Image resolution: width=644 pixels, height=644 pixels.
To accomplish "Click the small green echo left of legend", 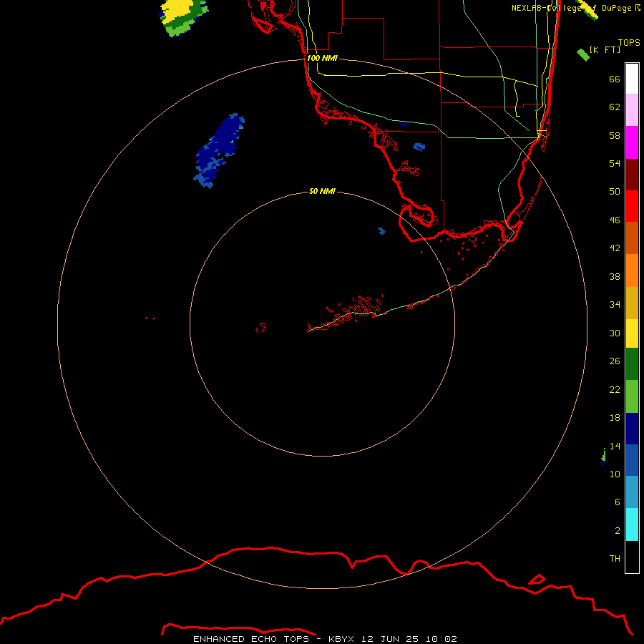I will tap(604, 457).
